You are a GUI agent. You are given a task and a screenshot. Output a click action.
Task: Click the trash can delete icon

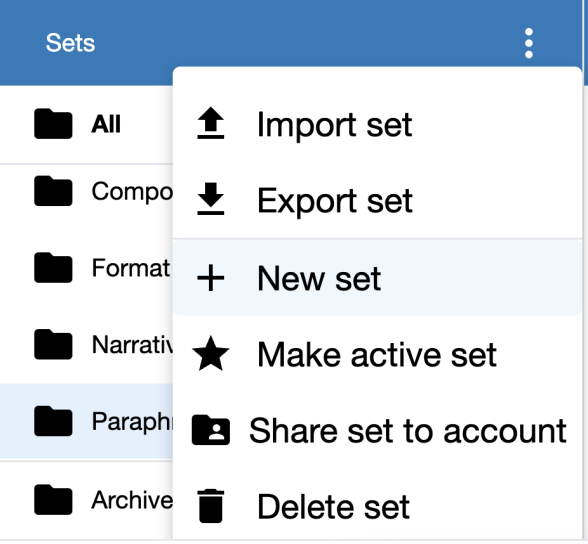pos(211,506)
